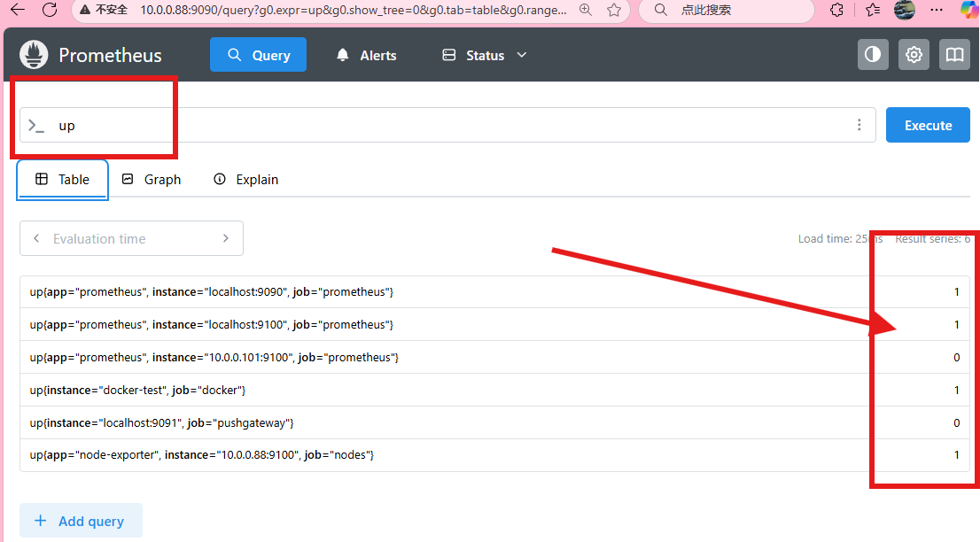This screenshot has height=542, width=980.
Task: Open the zoom magnifier in address bar
Action: pos(586,10)
